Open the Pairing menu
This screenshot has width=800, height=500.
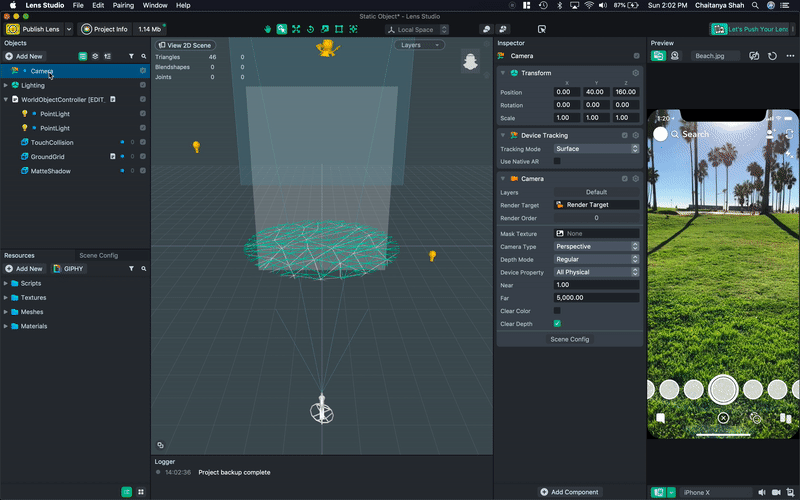pyautogui.click(x=123, y=5)
